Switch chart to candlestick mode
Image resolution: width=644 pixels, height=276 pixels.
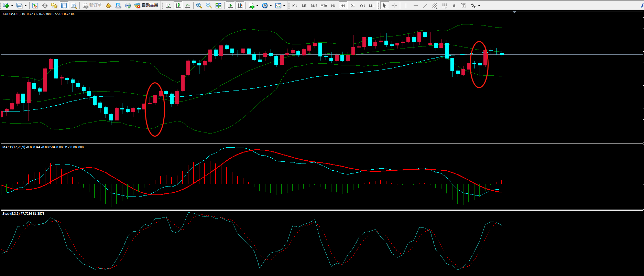[x=178, y=6]
